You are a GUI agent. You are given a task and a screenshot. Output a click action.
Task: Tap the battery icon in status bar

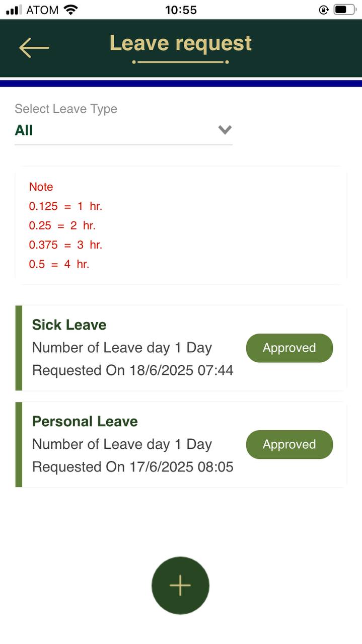tap(344, 10)
